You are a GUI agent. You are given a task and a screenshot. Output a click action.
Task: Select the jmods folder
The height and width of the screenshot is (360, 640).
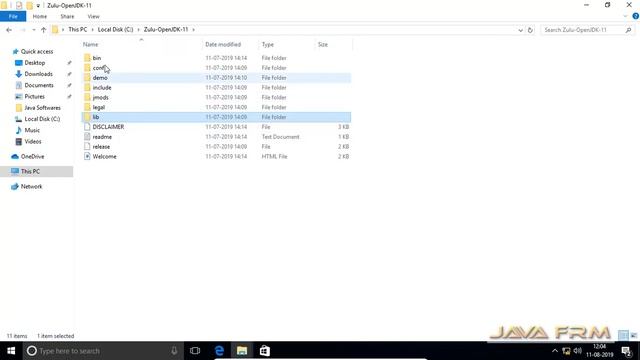100,98
